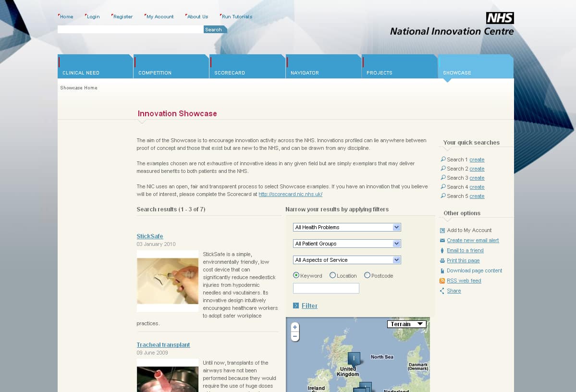This screenshot has width=576, height=392.
Task: Click the Share icon in Other options
Action: [442, 291]
